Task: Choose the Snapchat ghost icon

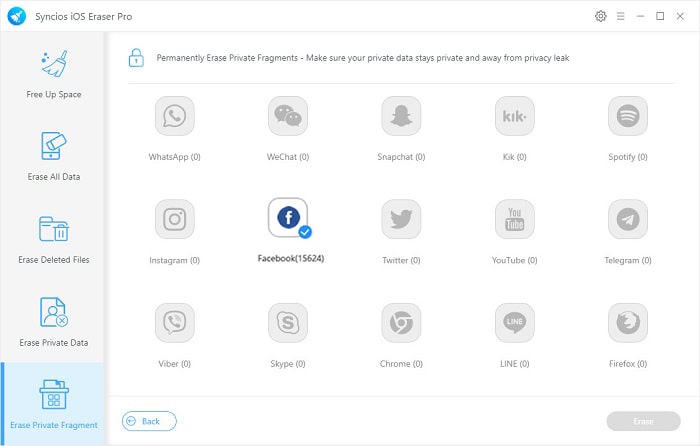Action: pyautogui.click(x=401, y=116)
